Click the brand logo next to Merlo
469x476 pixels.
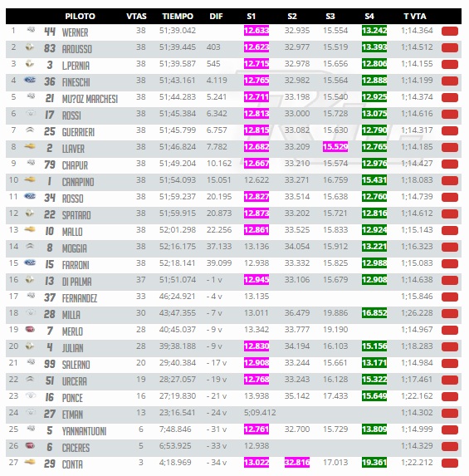(x=30, y=329)
